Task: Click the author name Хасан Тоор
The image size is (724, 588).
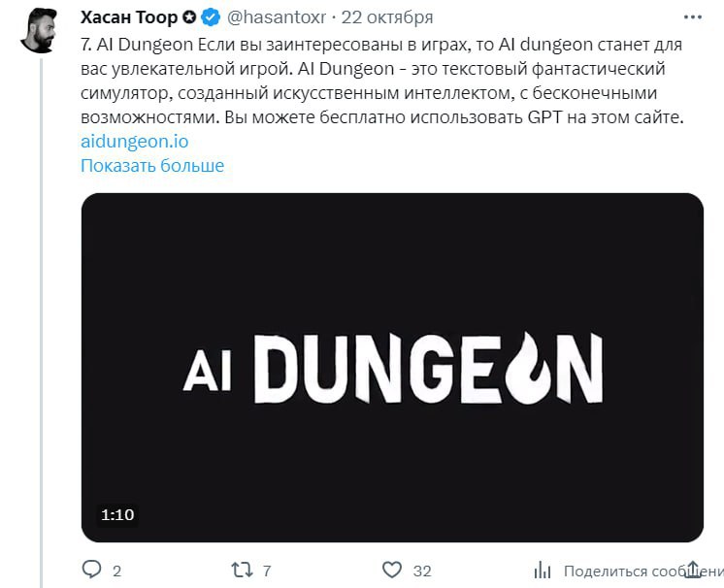Action: pyautogui.click(x=129, y=17)
